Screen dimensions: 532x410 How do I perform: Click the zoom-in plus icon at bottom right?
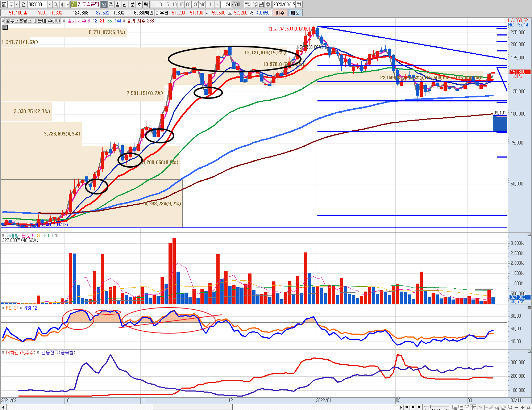click(x=522, y=407)
